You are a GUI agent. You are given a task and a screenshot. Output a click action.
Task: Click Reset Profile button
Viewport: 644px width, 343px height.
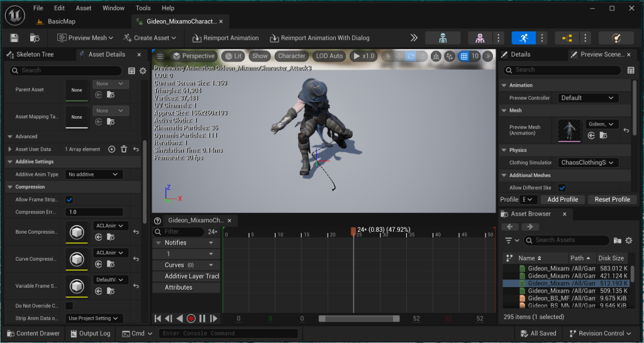tap(612, 199)
